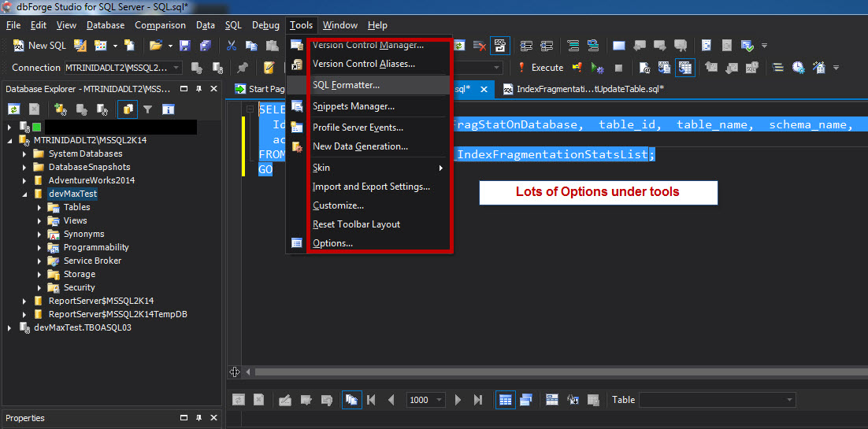Click the Query Builder wand icon
This screenshot has height=429, width=868.
(819, 68)
